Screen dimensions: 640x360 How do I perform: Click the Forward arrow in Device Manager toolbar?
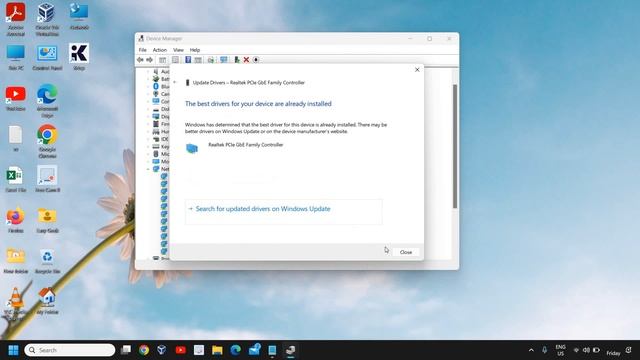coord(149,60)
